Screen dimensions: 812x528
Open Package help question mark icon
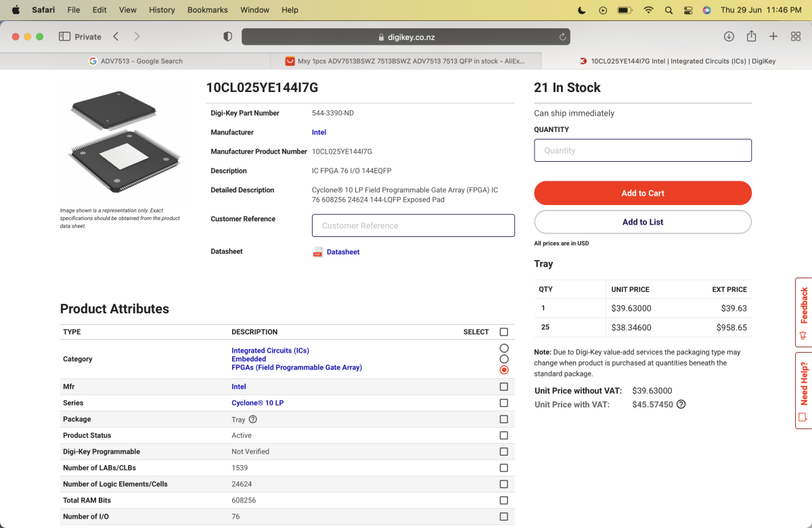point(253,419)
